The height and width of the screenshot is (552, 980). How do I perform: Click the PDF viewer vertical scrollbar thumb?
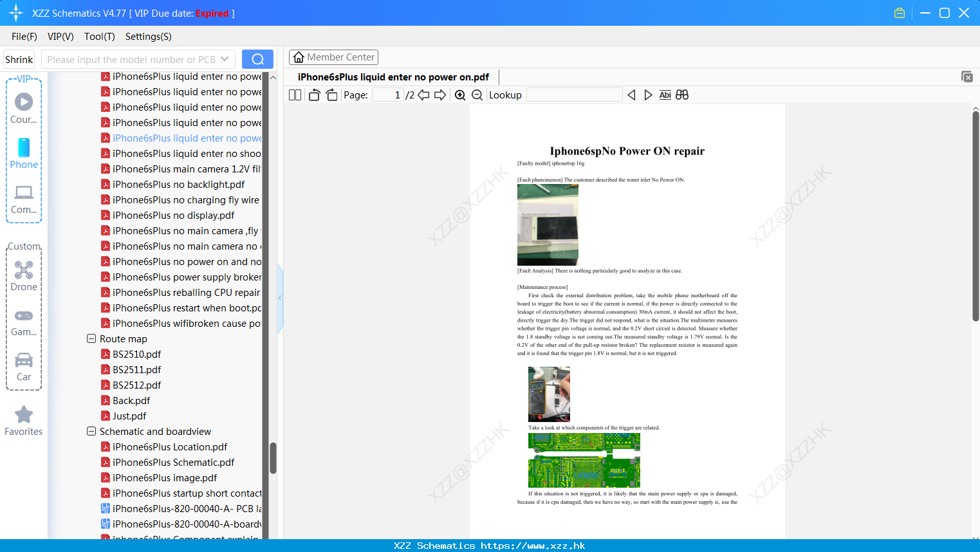[x=975, y=216]
